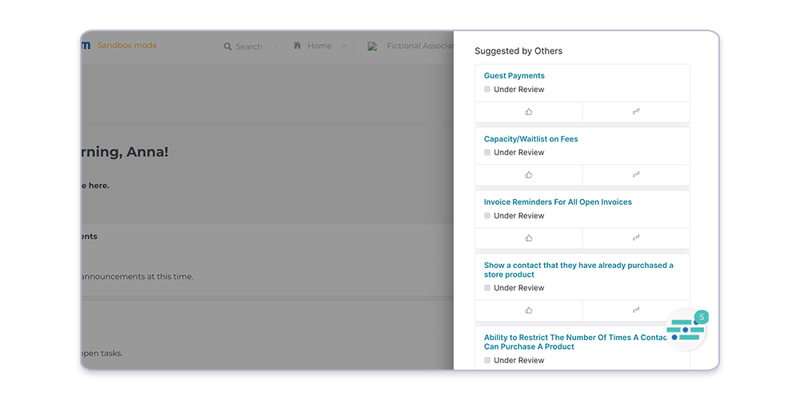Upvote the store product purchased suggestion
Viewport: 800px width, 400px height.
coord(529,310)
